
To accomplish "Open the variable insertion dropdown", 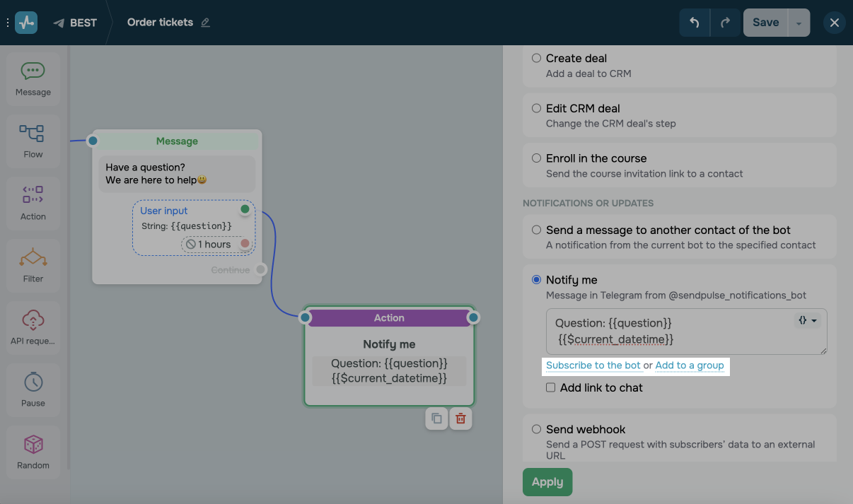I will (x=807, y=320).
